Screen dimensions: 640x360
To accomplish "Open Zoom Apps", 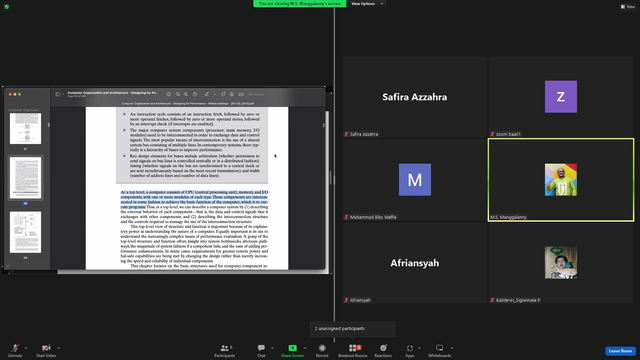I will pos(410,350).
